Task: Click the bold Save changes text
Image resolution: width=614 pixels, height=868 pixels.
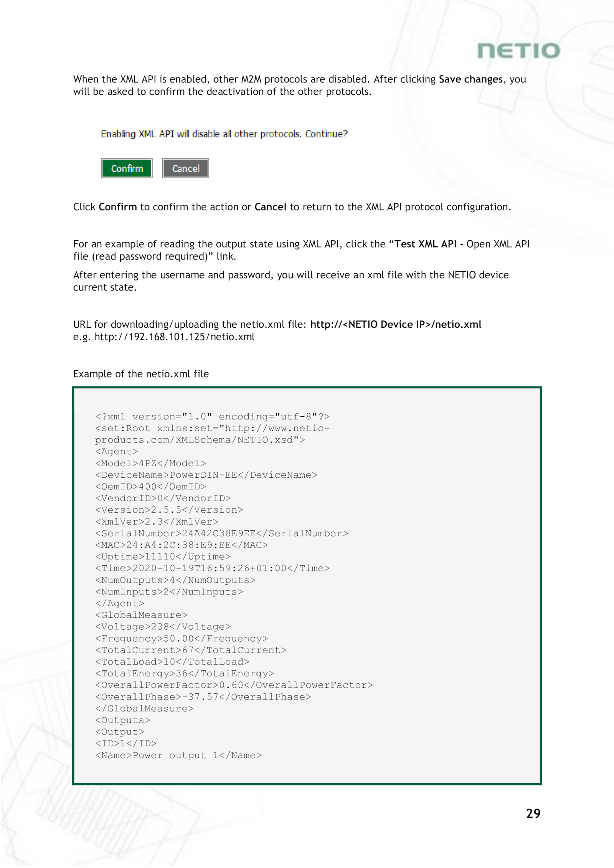Action: 470,79
